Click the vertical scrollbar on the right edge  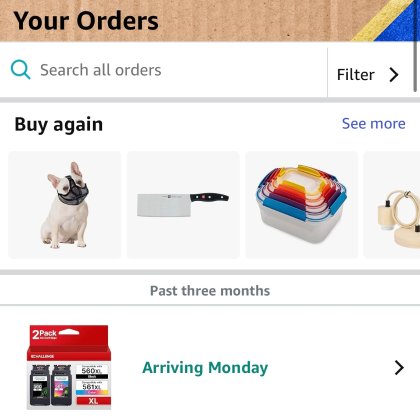click(415, 47)
